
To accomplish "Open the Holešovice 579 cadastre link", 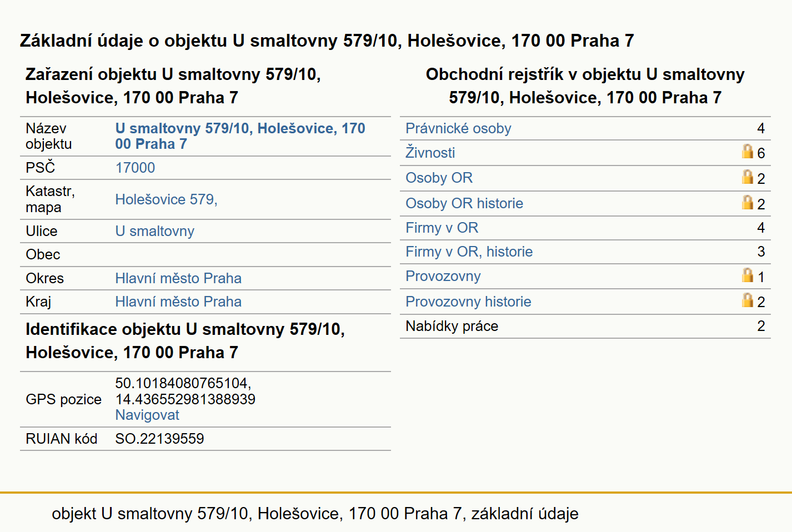I will [x=166, y=199].
